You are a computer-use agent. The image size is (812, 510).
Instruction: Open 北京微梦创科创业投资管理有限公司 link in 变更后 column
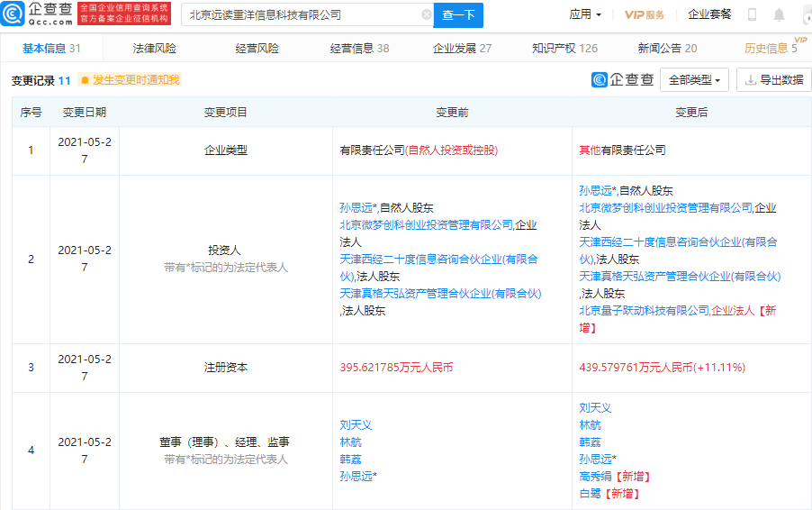[665, 208]
